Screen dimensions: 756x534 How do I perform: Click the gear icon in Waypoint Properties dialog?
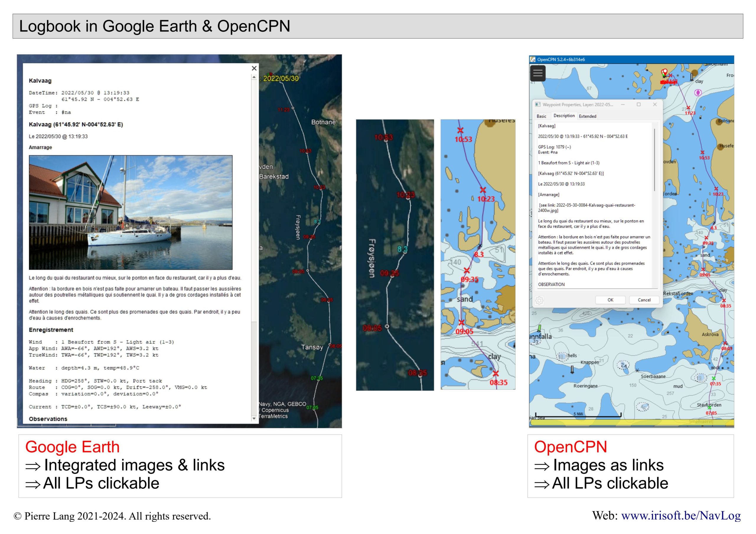click(x=539, y=300)
